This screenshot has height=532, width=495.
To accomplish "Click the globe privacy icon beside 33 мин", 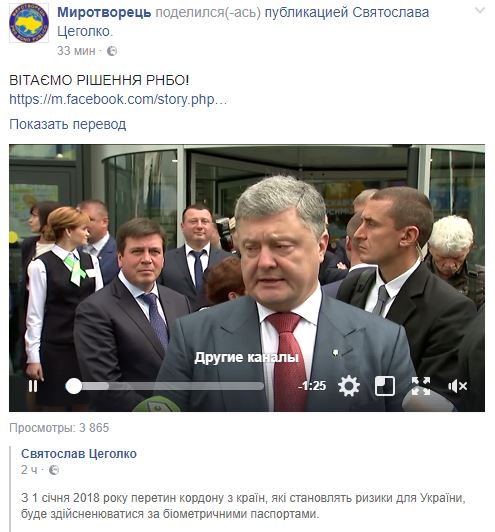I will coord(112,51).
